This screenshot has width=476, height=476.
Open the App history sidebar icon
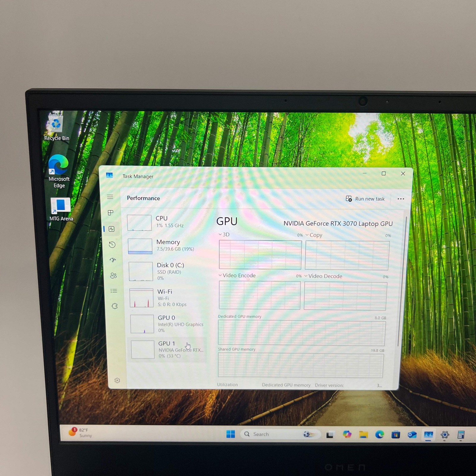click(112, 245)
